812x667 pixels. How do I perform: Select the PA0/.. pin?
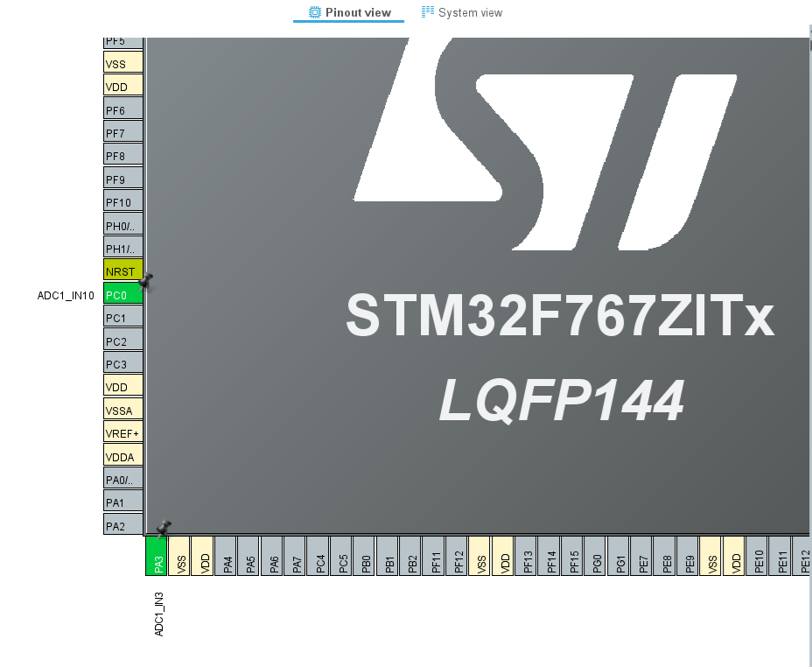coord(123,478)
